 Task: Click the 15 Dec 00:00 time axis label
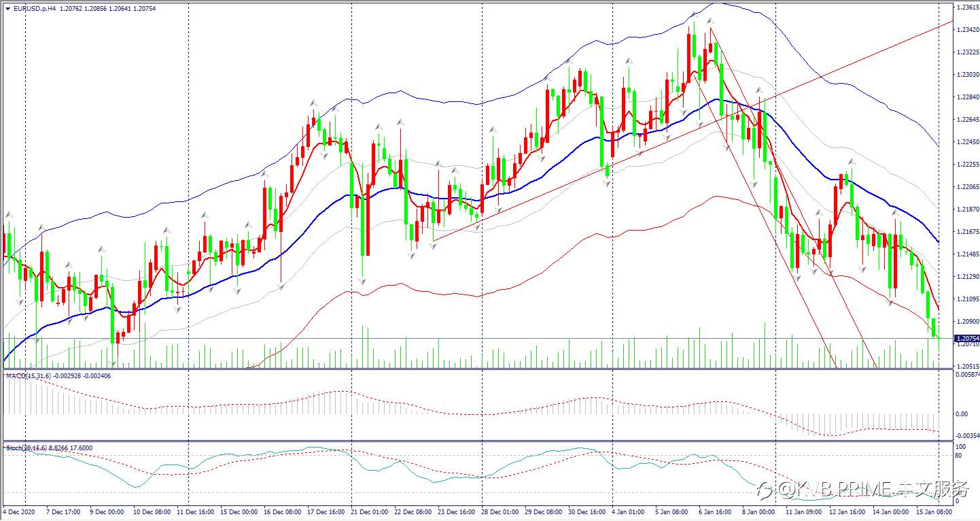(x=239, y=512)
